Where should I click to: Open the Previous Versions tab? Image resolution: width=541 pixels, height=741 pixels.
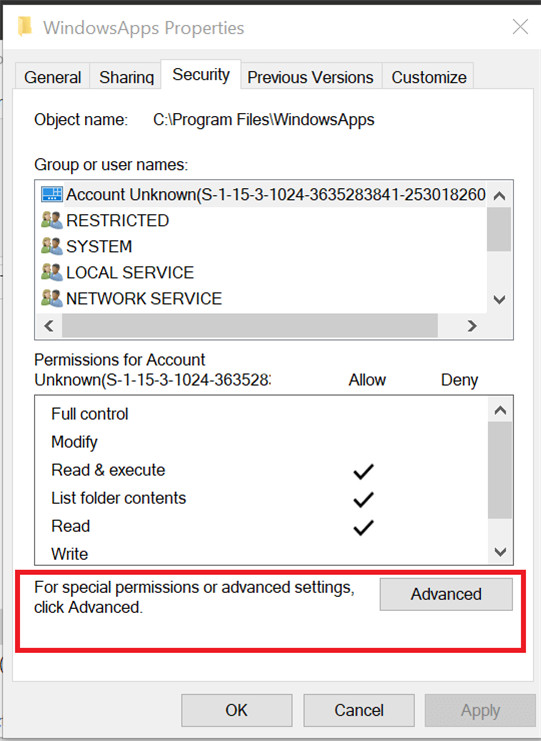[x=310, y=77]
